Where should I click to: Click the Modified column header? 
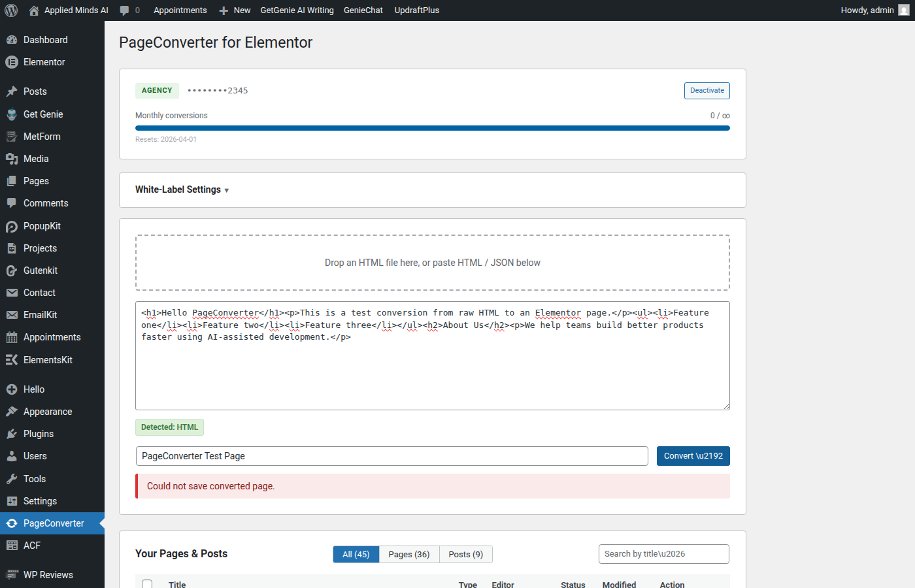619,585
